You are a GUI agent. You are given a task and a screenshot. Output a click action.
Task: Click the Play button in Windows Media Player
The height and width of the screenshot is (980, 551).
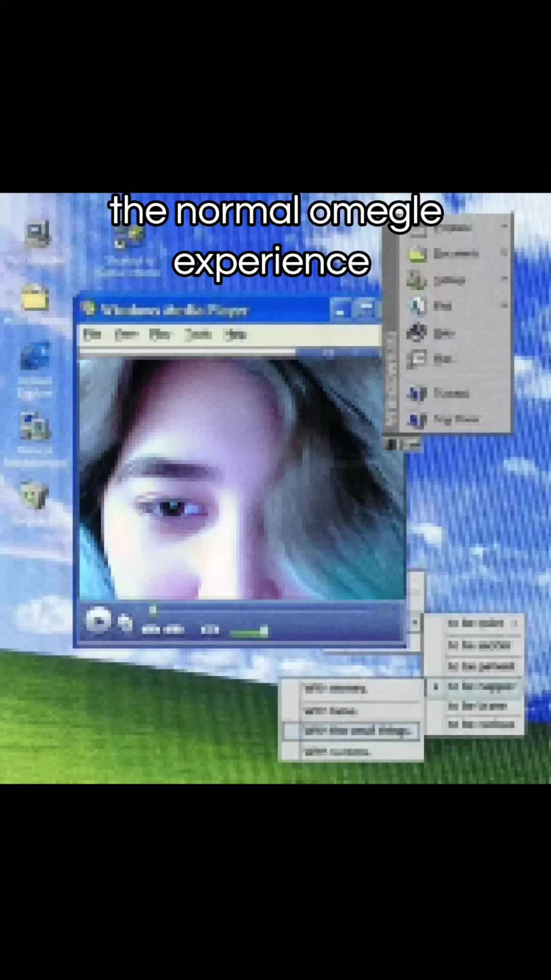coord(98,621)
